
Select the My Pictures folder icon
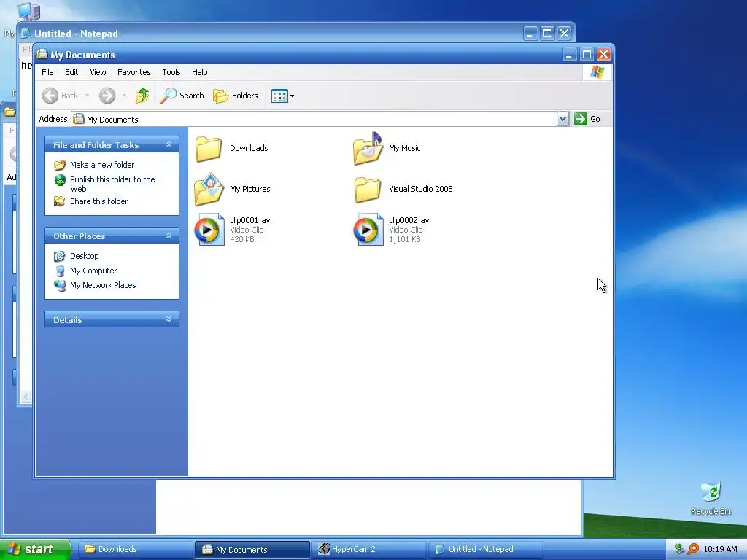[x=209, y=189]
